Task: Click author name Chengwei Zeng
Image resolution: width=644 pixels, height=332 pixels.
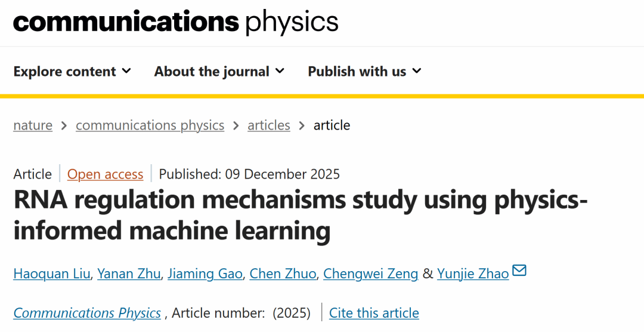Action: (370, 273)
